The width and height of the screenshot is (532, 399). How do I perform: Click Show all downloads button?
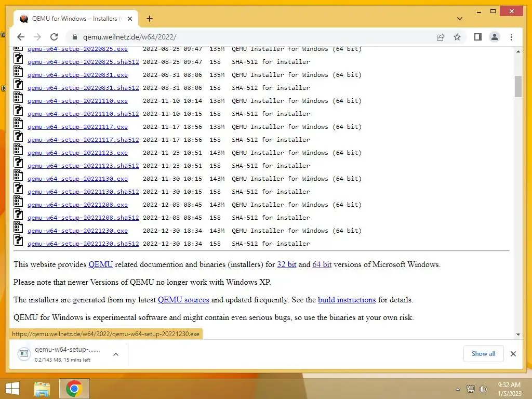[483, 354]
